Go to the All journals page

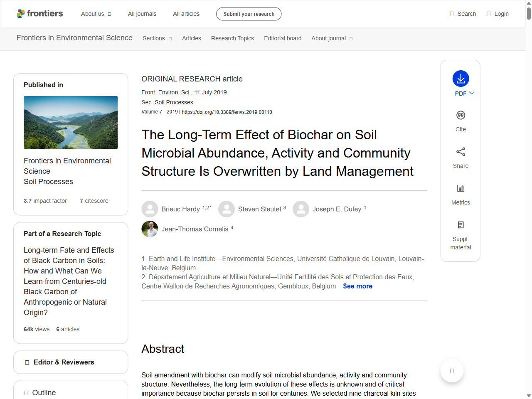(x=142, y=14)
